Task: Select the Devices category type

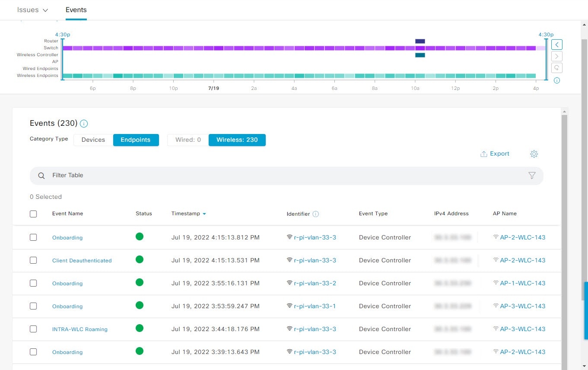Action: 93,140
